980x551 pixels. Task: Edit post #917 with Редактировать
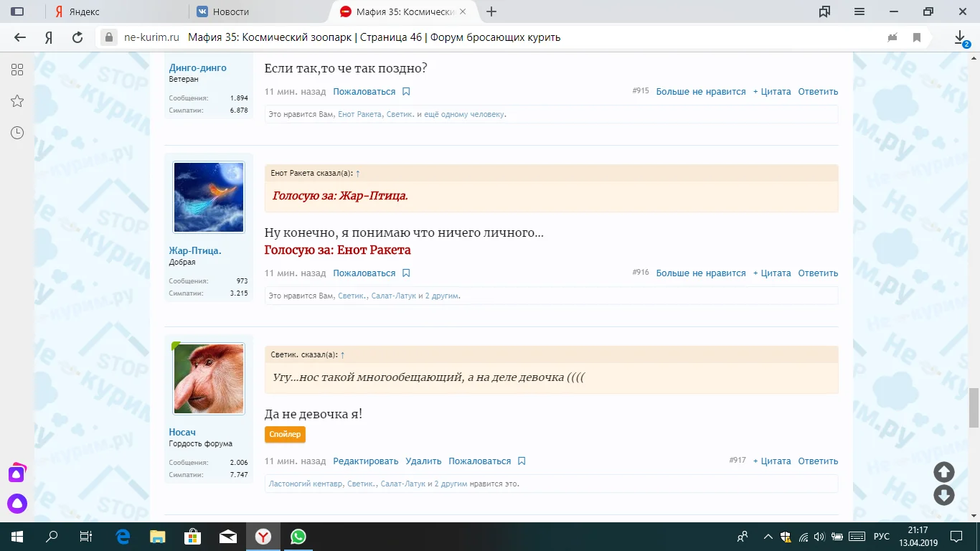coord(365,461)
